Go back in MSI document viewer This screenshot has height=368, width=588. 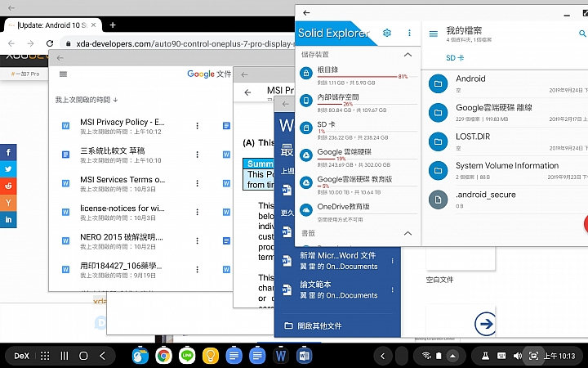tap(247, 92)
